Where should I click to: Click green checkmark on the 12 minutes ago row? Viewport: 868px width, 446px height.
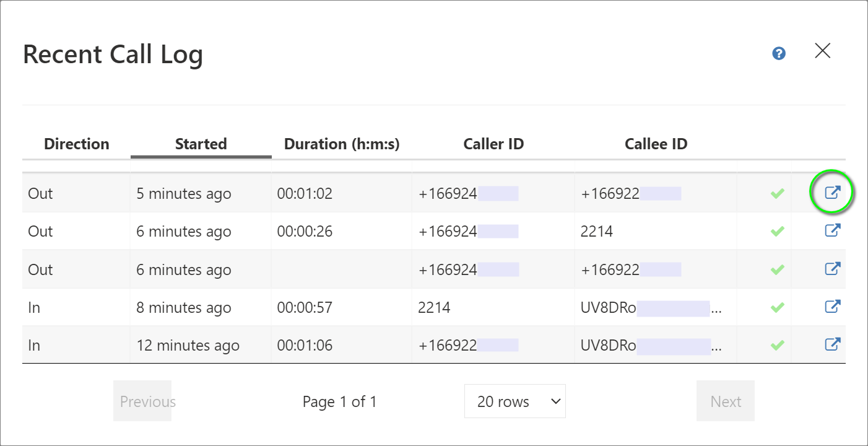click(x=777, y=345)
